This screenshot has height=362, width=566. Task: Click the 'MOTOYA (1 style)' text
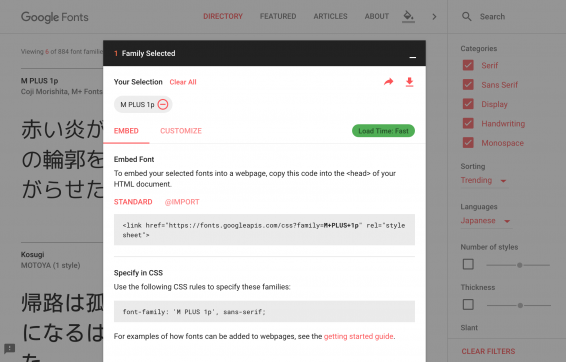click(50, 266)
